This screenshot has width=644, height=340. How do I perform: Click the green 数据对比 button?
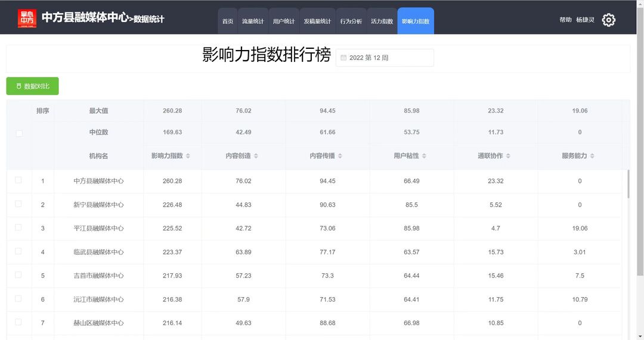click(x=32, y=86)
